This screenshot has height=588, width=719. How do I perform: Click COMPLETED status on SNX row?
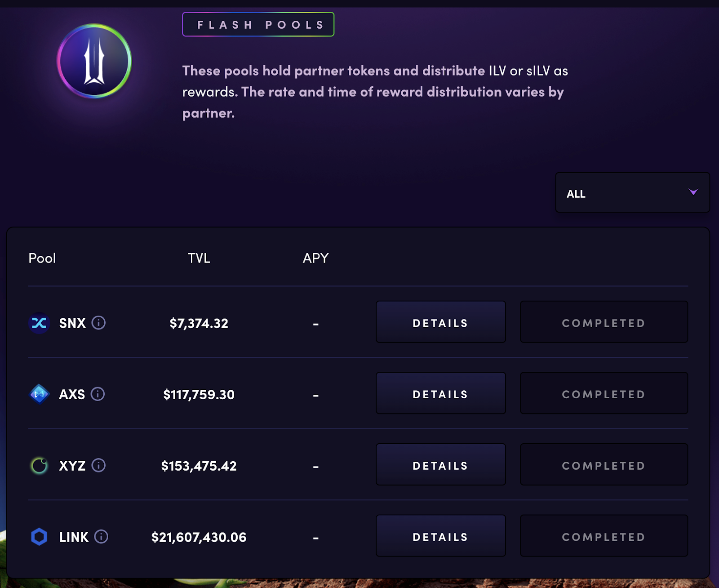coord(604,322)
